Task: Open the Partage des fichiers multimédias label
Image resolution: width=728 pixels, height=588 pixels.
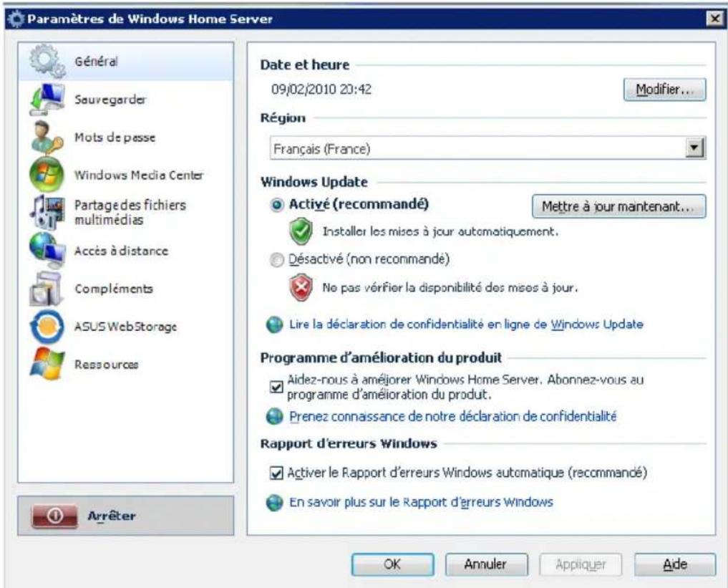Action: click(x=130, y=212)
